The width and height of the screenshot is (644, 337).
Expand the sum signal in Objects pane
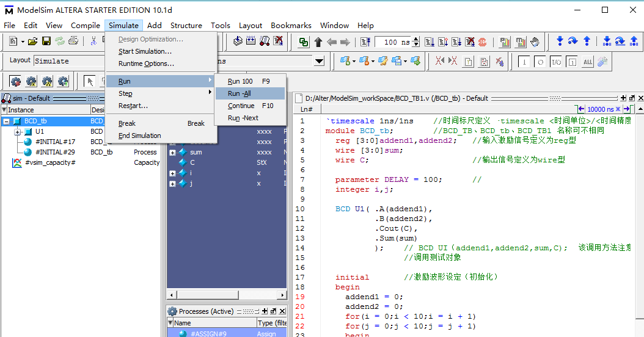(x=172, y=153)
